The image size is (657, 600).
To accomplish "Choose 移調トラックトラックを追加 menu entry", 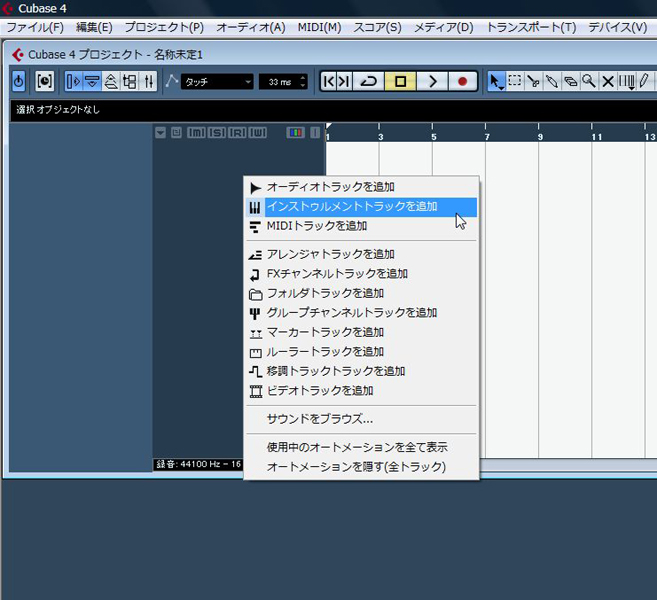I will pyautogui.click(x=362, y=371).
